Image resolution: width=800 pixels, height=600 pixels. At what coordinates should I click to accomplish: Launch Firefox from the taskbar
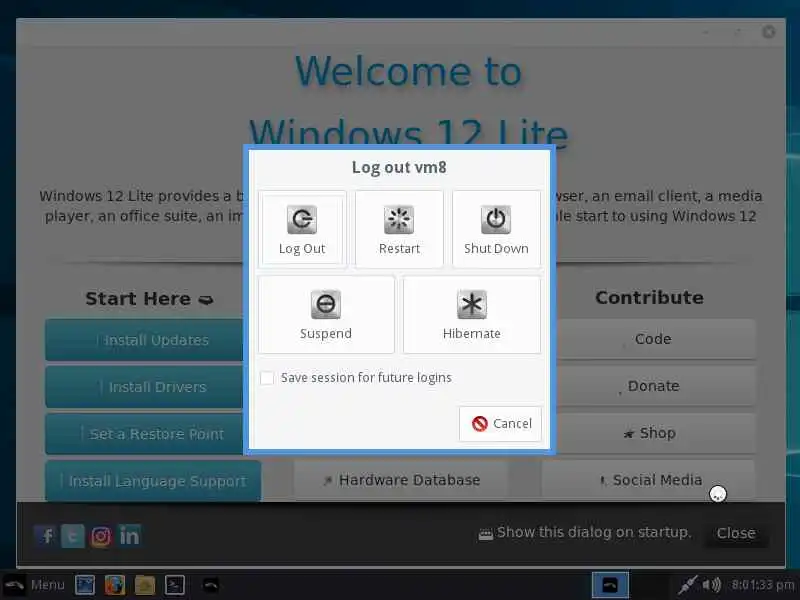pyautogui.click(x=115, y=585)
